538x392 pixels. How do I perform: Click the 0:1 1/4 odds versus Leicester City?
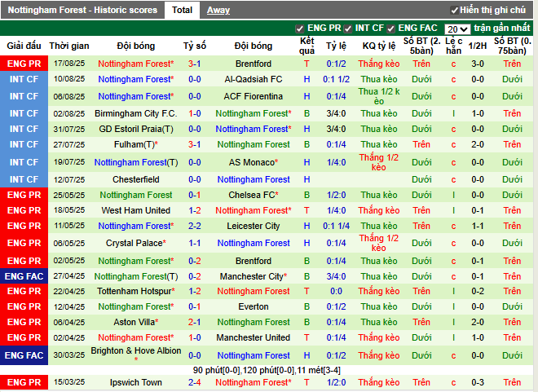click(336, 226)
